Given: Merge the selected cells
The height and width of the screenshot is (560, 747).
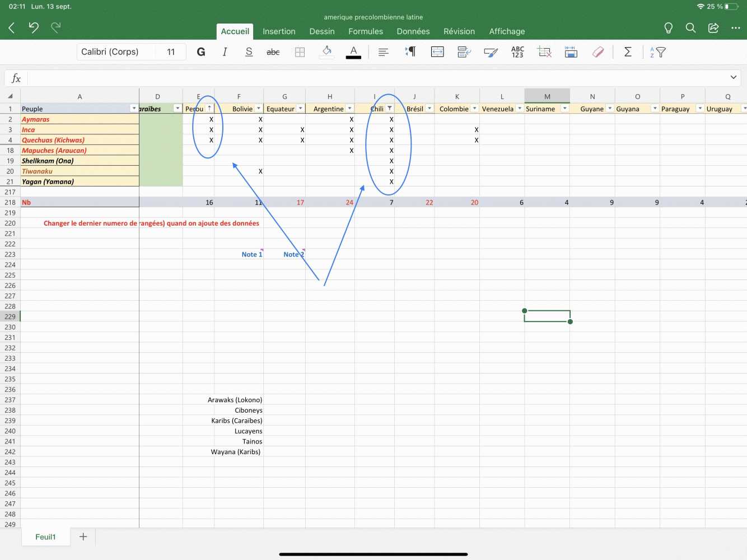Looking at the screenshot, I should (x=437, y=52).
